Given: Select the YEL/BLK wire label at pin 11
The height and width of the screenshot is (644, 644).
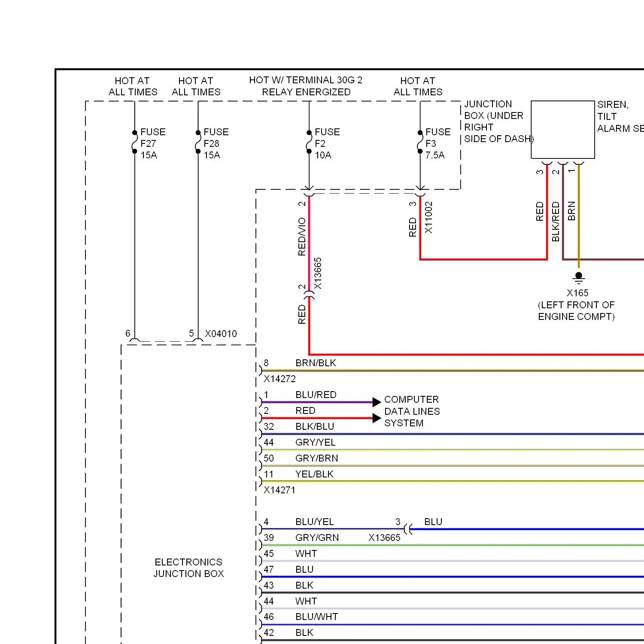Looking at the screenshot, I should pos(314,474).
